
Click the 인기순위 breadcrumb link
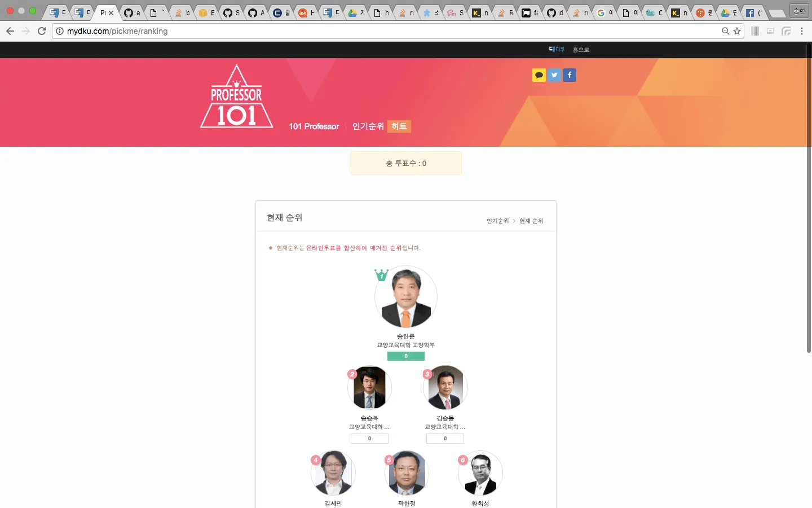[498, 221]
